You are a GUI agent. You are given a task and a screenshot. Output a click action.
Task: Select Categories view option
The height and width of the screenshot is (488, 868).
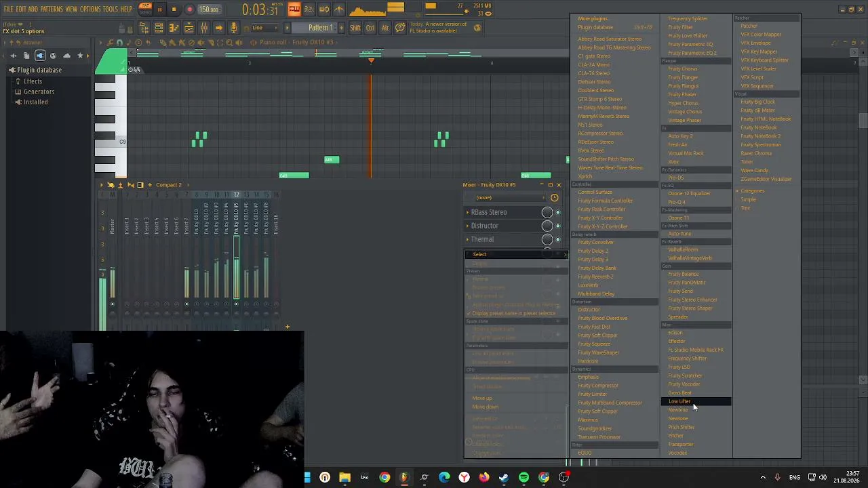tap(752, 191)
